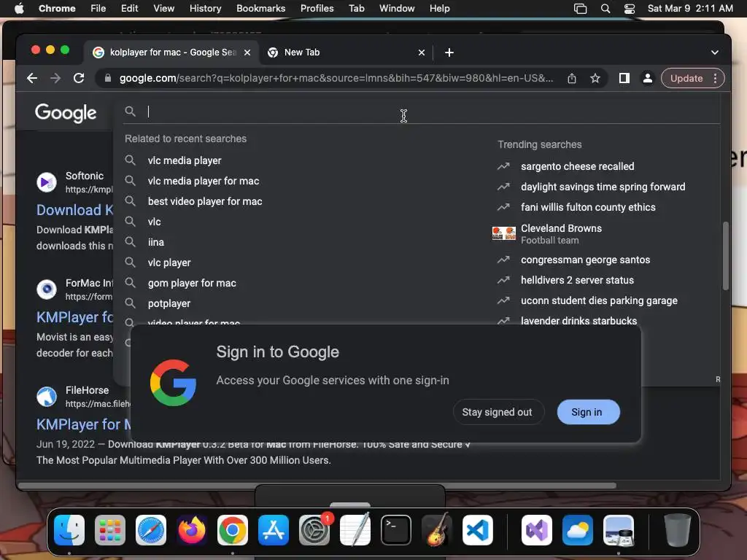
Task: Open the Trash in the Dock
Action: pyautogui.click(x=677, y=530)
